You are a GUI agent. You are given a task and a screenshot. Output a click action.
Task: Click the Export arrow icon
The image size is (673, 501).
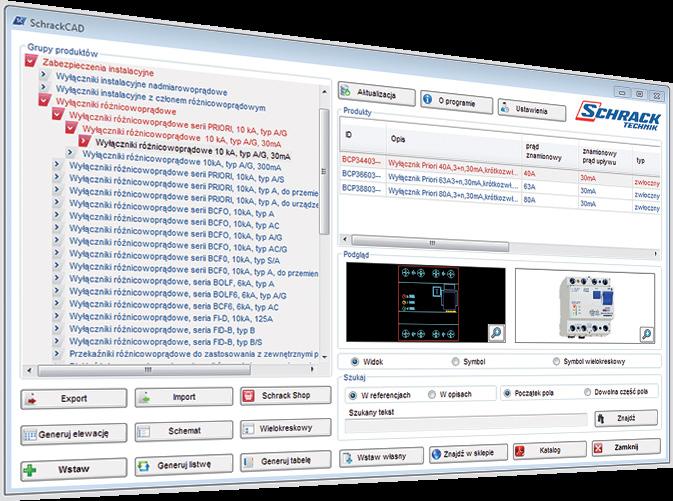(31, 400)
